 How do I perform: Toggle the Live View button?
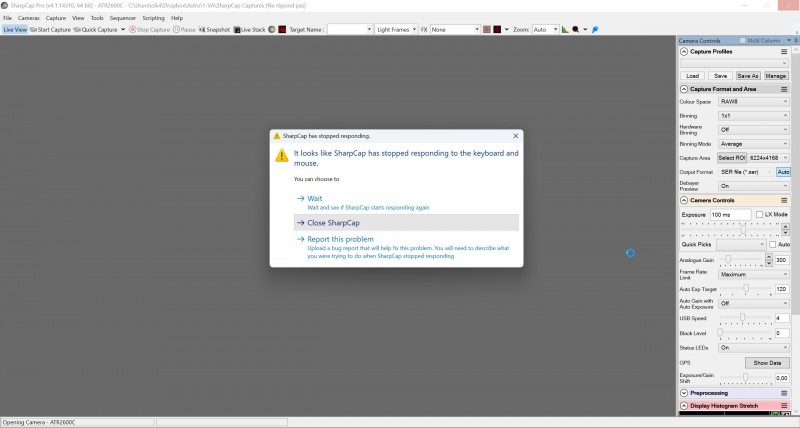coord(15,30)
